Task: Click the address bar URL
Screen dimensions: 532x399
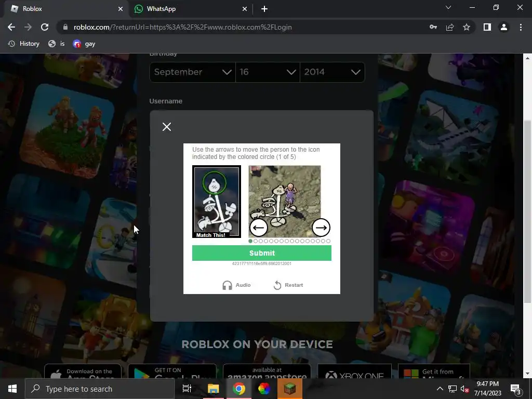Action: (182, 27)
